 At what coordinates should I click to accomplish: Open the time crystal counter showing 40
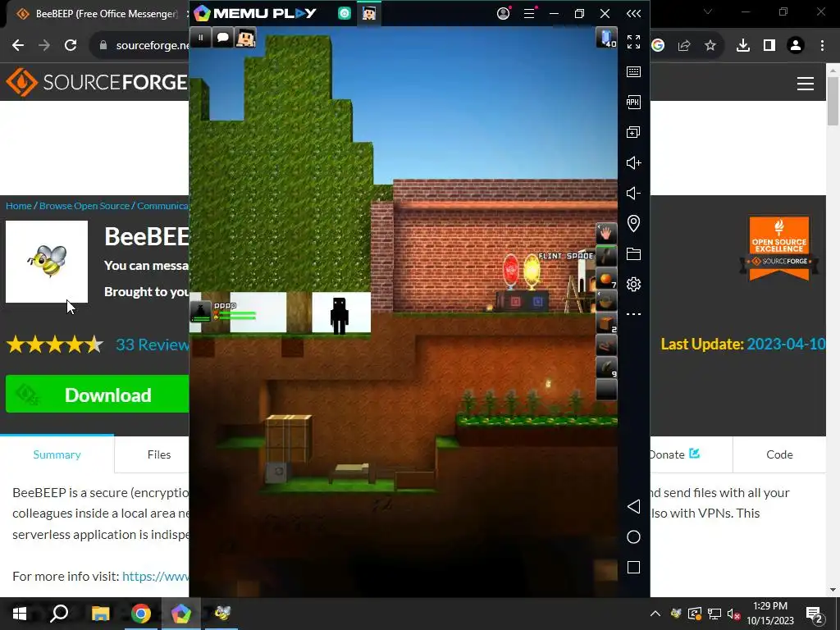(606, 38)
